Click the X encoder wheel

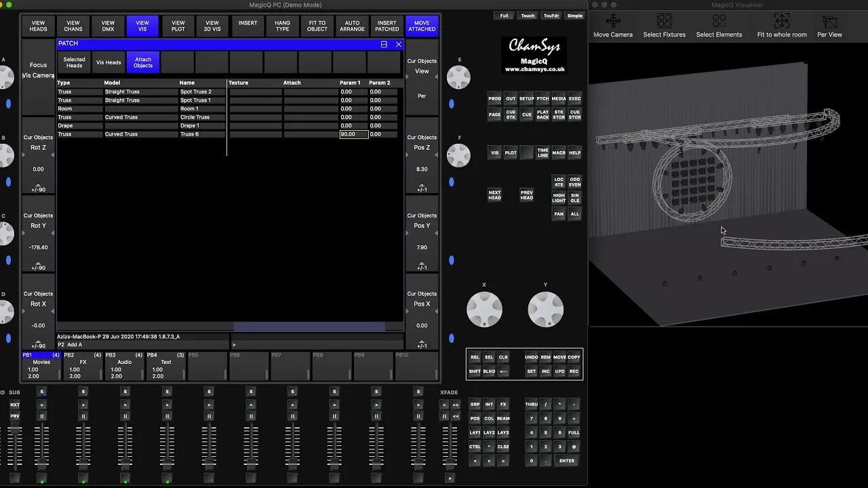484,310
